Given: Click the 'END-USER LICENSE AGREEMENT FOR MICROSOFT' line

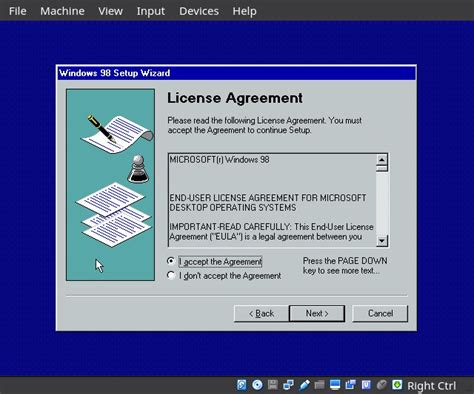Looking at the screenshot, I should (268, 198).
